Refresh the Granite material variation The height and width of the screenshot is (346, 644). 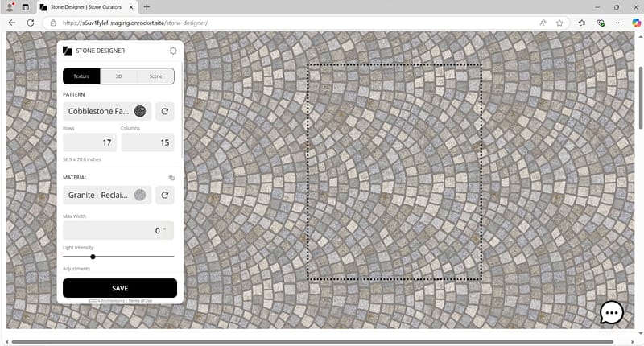164,195
